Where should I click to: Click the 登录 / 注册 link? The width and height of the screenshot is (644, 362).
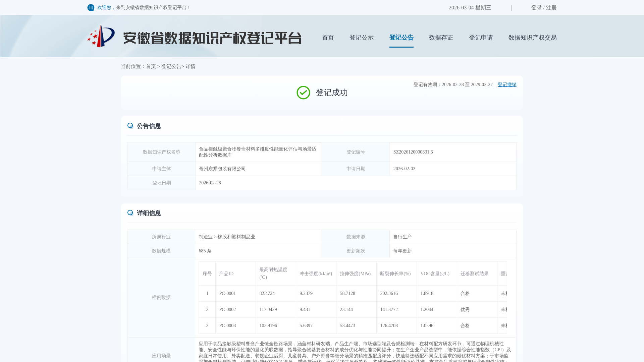[x=544, y=8]
